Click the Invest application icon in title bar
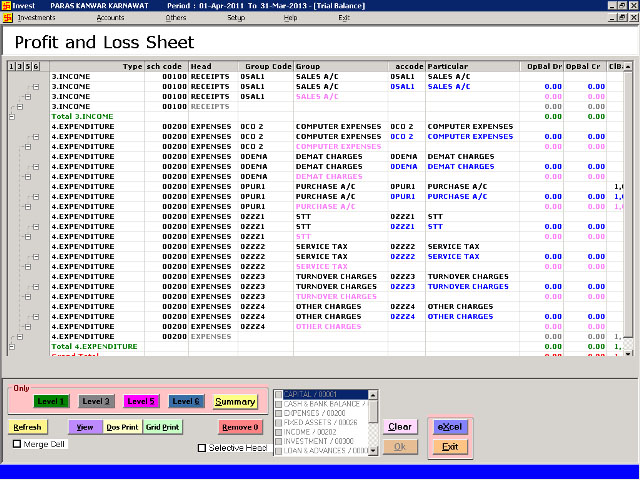 [x=6, y=5]
